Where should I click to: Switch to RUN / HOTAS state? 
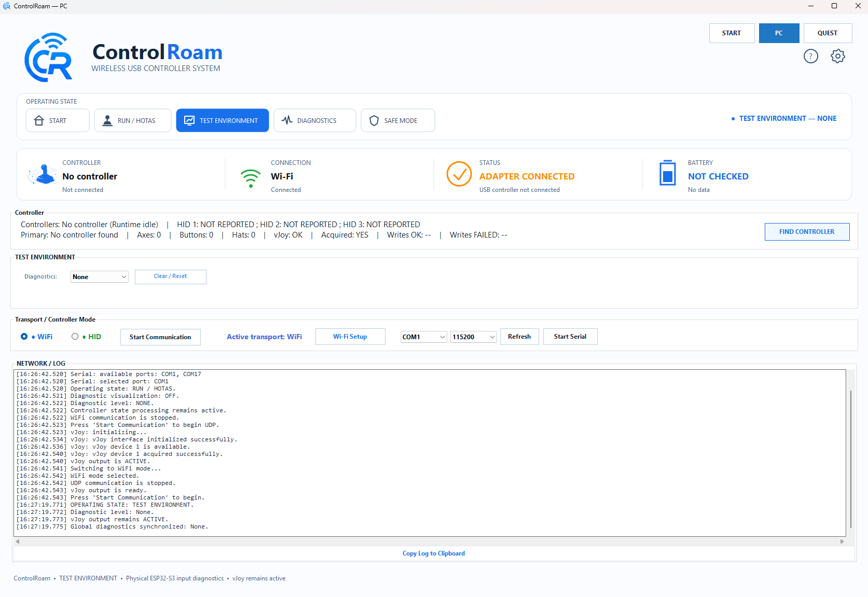point(133,120)
